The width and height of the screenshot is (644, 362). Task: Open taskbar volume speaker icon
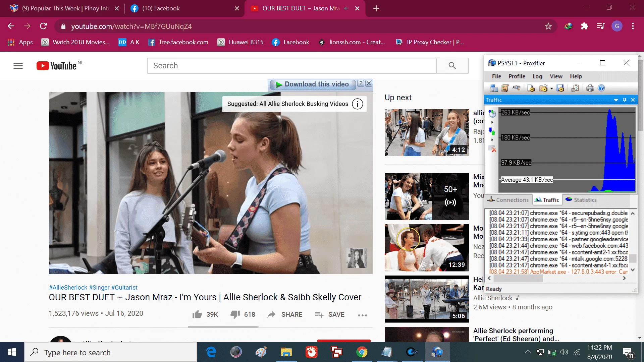pos(564,352)
